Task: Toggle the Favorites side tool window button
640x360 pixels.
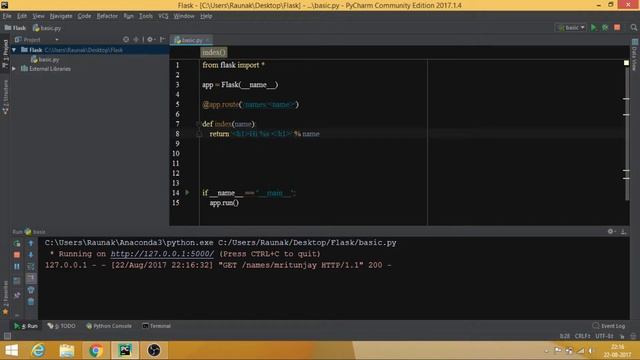Action: (5, 298)
